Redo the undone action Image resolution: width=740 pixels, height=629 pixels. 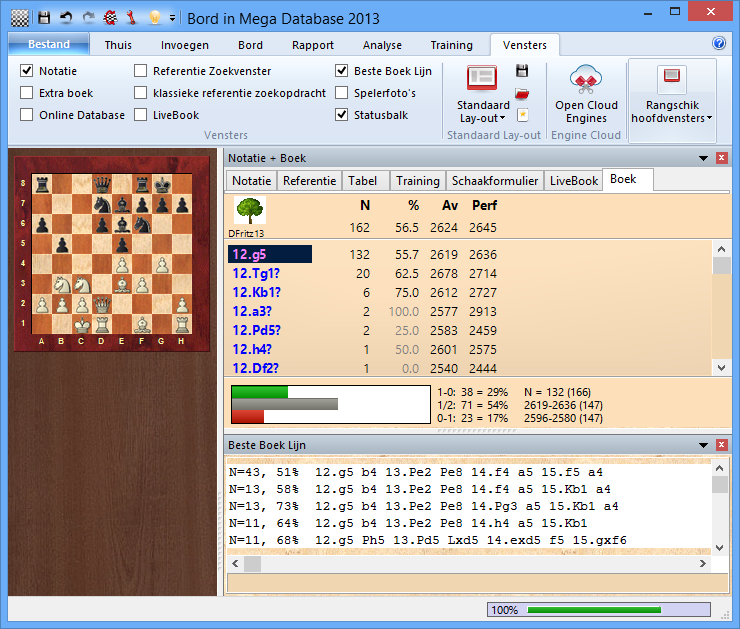point(89,18)
